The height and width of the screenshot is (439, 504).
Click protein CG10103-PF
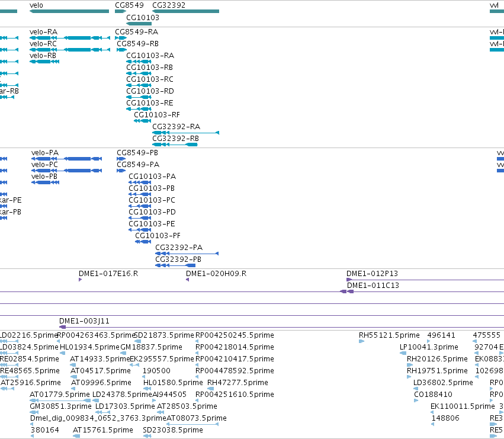(143, 242)
